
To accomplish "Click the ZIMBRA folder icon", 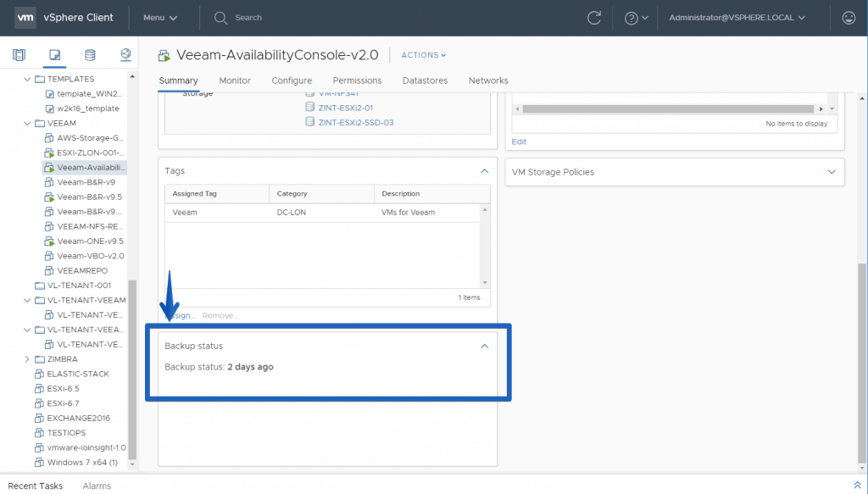I will pos(39,359).
